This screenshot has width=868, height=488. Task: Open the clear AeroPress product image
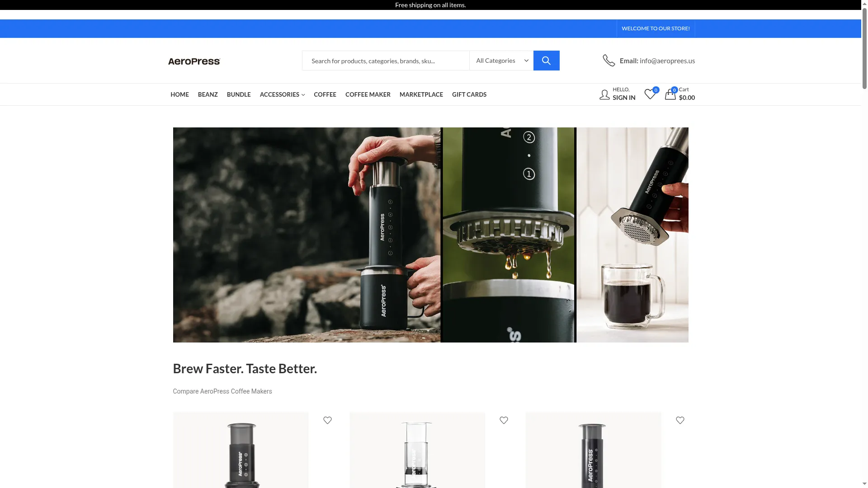(x=417, y=450)
